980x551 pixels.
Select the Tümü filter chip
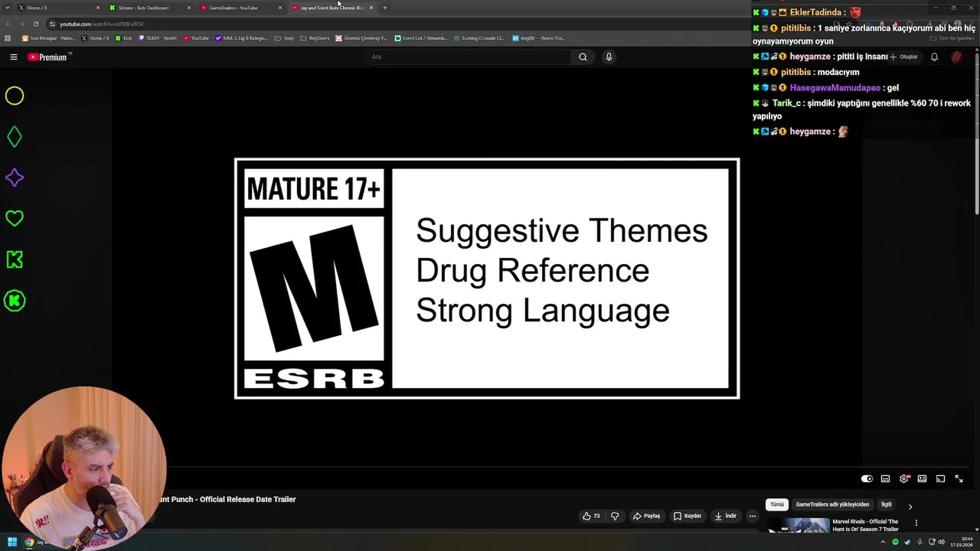[x=777, y=505]
